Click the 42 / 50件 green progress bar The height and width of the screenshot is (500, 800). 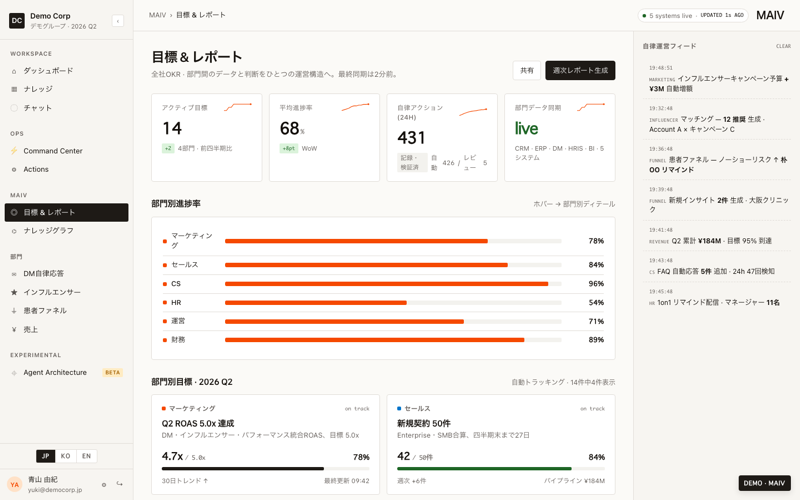tap(501, 468)
